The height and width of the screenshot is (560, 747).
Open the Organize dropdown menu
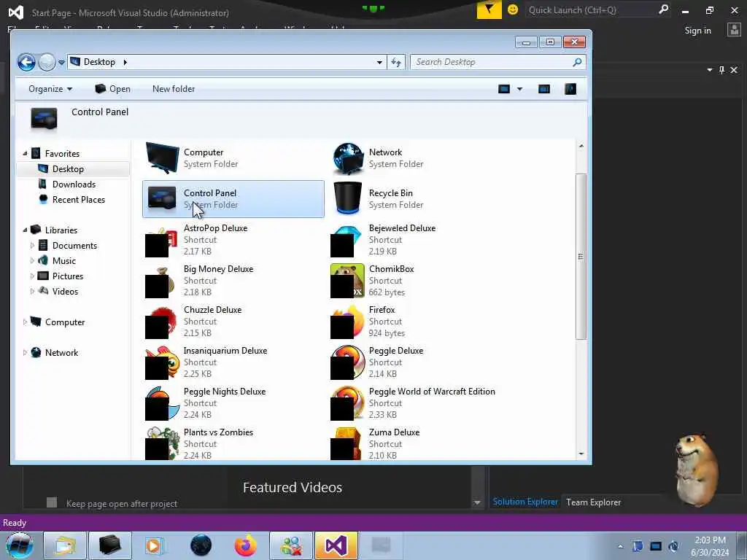click(x=50, y=89)
